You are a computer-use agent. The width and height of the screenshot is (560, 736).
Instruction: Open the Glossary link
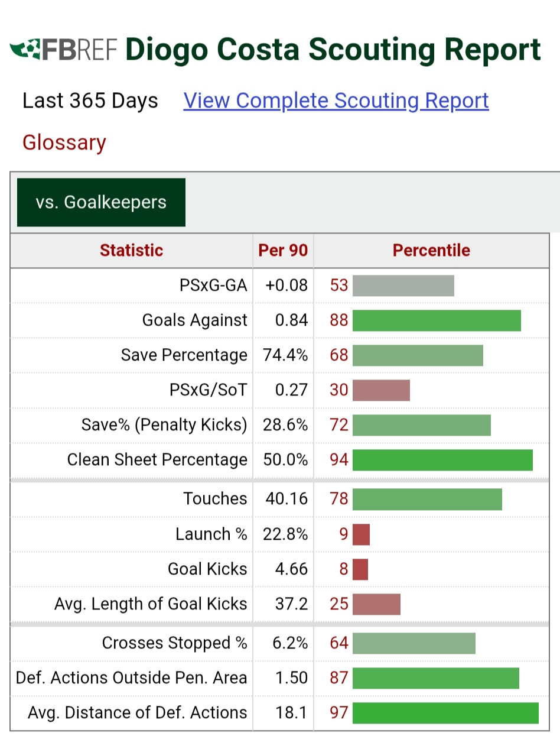(x=64, y=142)
